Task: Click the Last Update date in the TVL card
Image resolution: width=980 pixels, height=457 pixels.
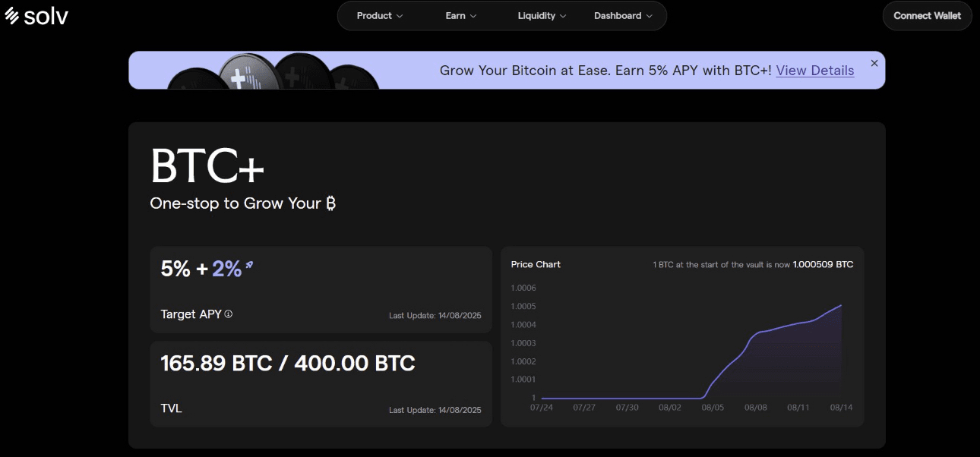Action: 435,410
